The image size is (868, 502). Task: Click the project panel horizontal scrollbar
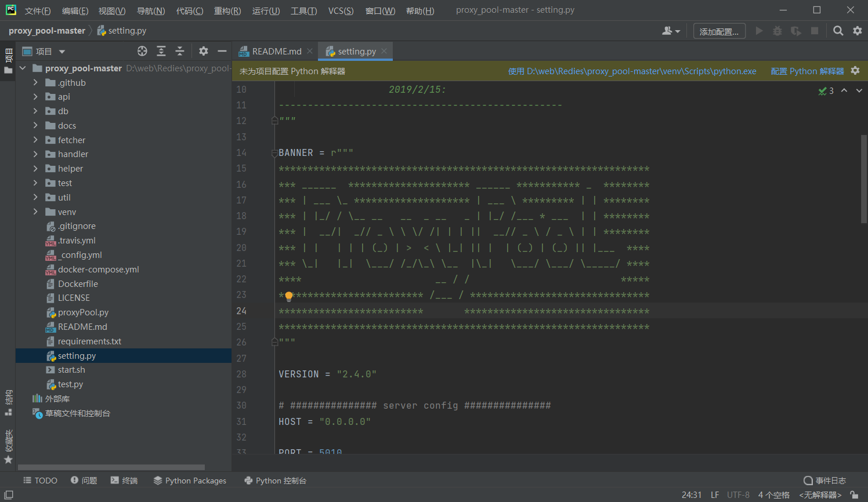pos(111,467)
